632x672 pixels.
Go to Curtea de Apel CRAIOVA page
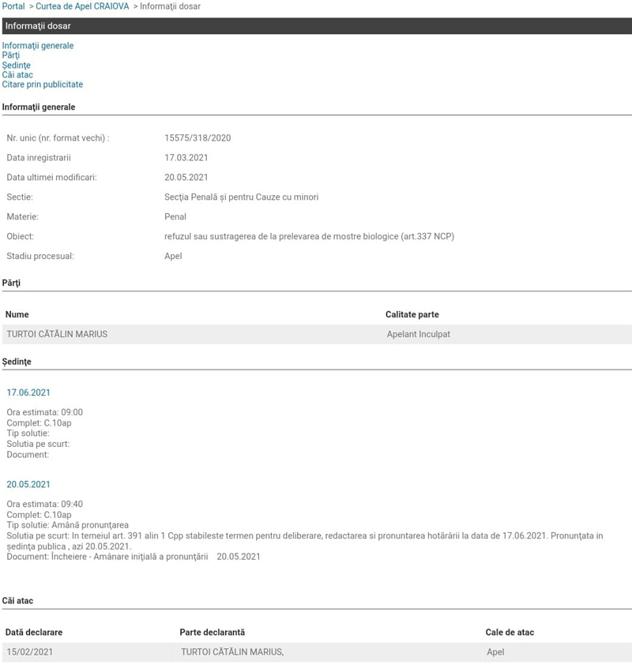pyautogui.click(x=82, y=6)
